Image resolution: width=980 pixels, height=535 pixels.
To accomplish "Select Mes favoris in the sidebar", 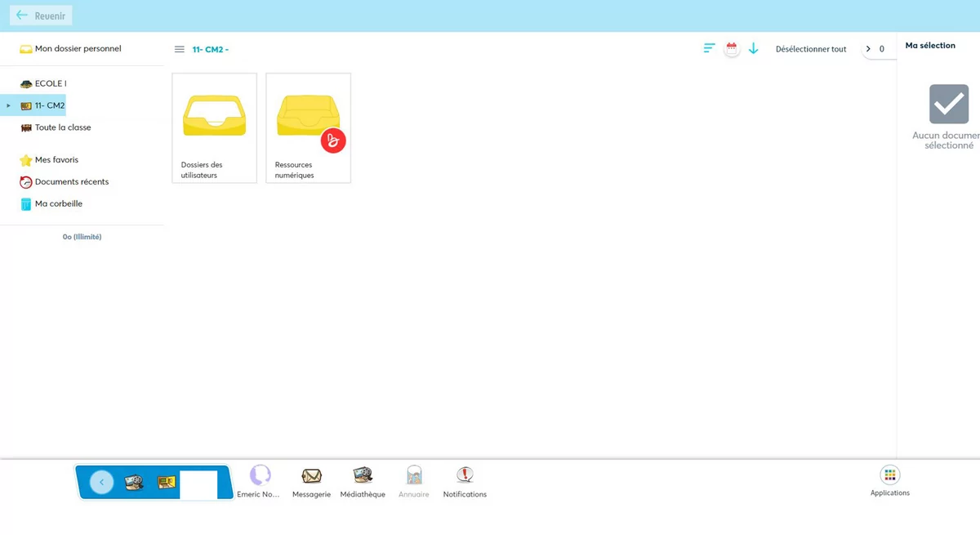I will tap(56, 160).
